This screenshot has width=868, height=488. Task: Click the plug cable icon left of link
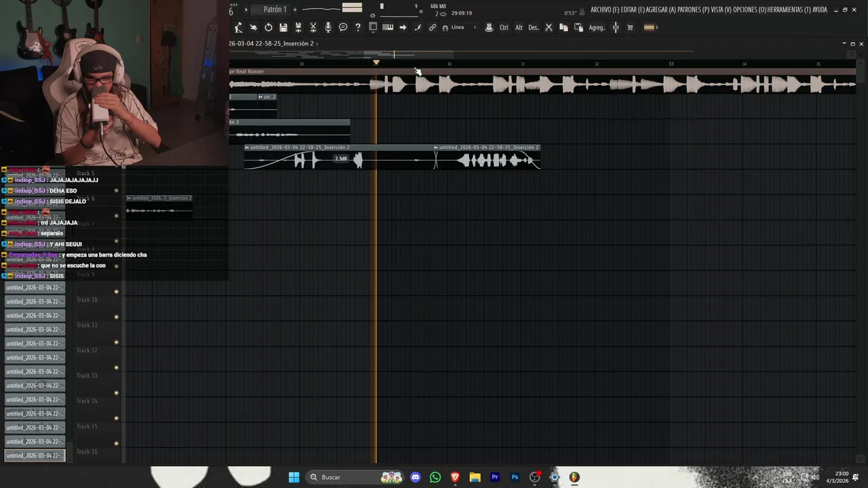click(x=418, y=28)
